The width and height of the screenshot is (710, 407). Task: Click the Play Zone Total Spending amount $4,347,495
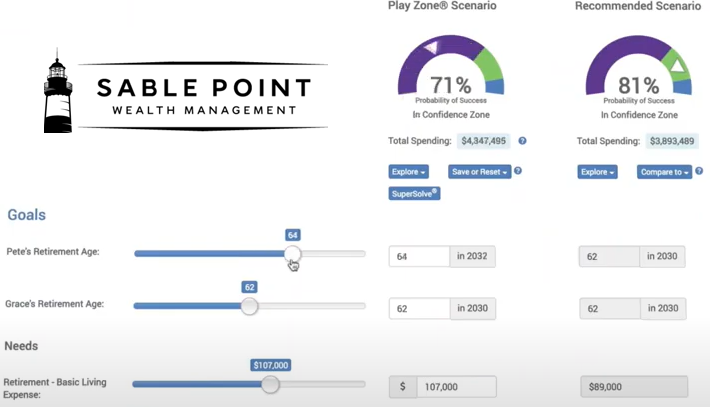484,141
